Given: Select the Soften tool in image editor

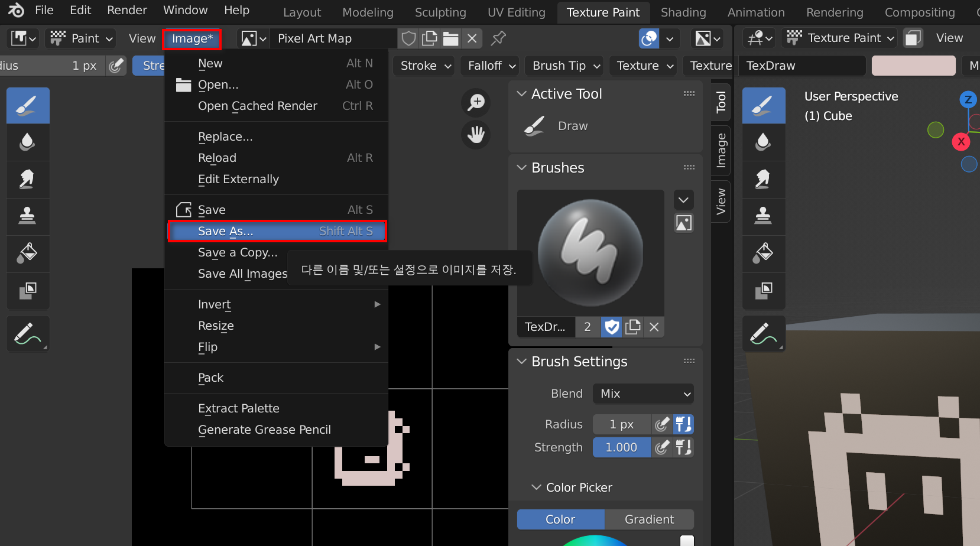Looking at the screenshot, I should click(28, 142).
